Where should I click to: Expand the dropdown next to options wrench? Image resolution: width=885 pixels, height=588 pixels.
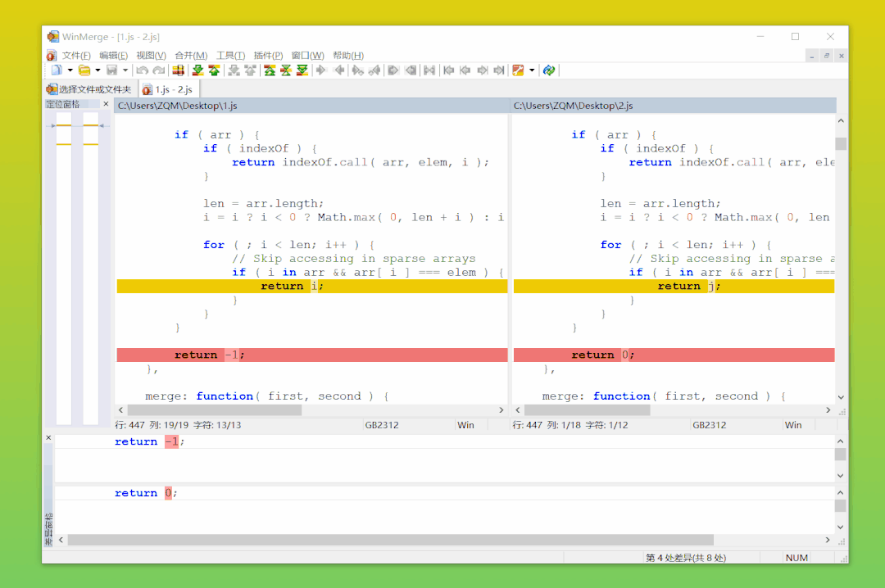tap(532, 70)
